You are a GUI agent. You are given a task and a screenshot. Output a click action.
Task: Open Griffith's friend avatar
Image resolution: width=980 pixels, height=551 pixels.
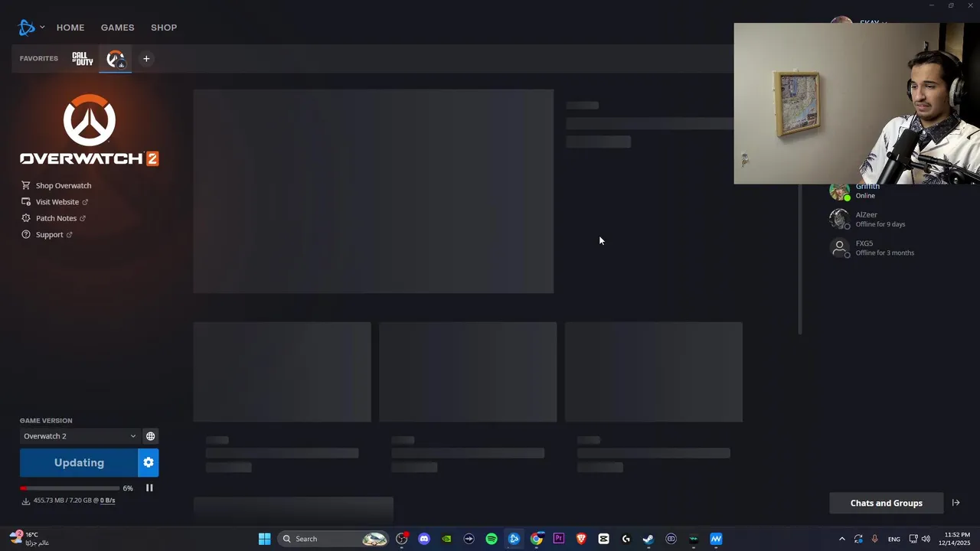[x=840, y=191]
